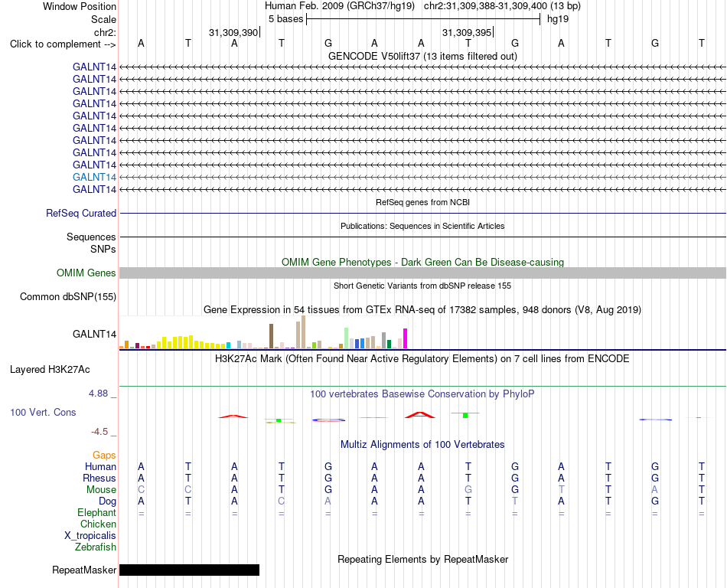Click the 31,309,390 ruler coordinate

coord(233,32)
